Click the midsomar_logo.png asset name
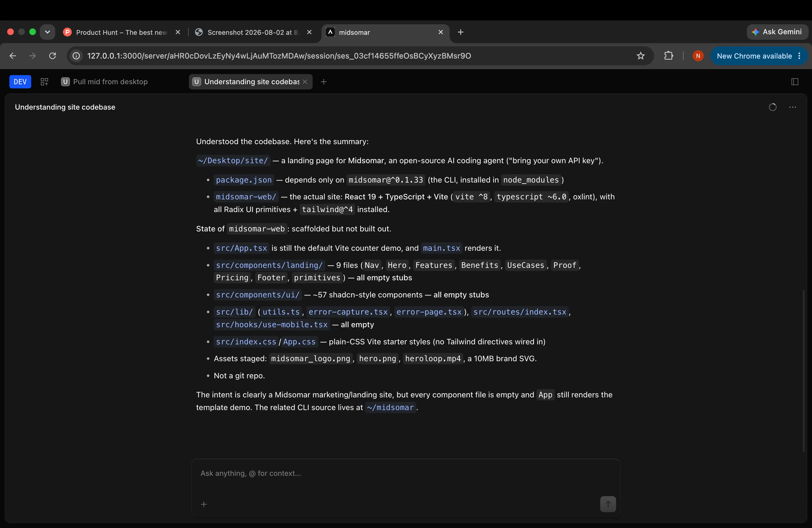 point(310,359)
